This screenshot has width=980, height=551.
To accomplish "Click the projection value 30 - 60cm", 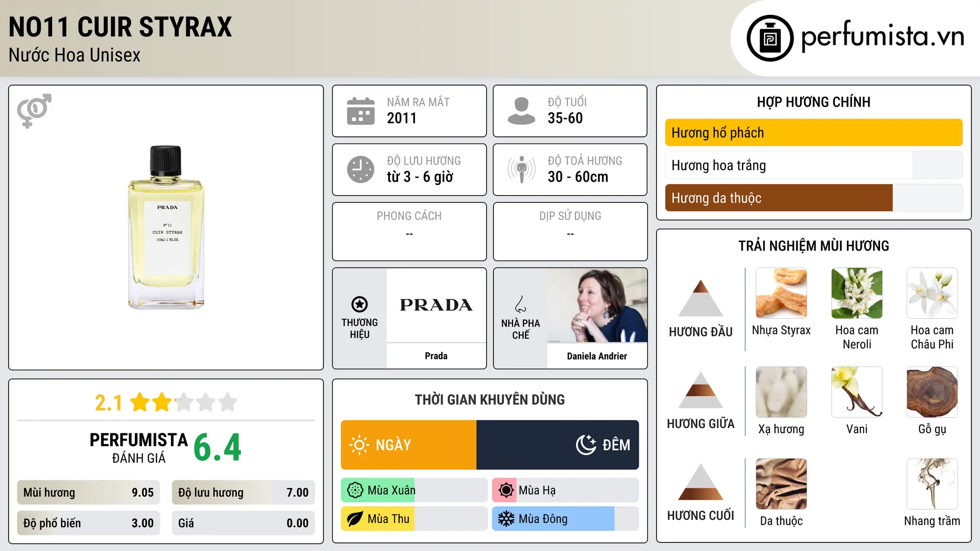I will pos(578,177).
